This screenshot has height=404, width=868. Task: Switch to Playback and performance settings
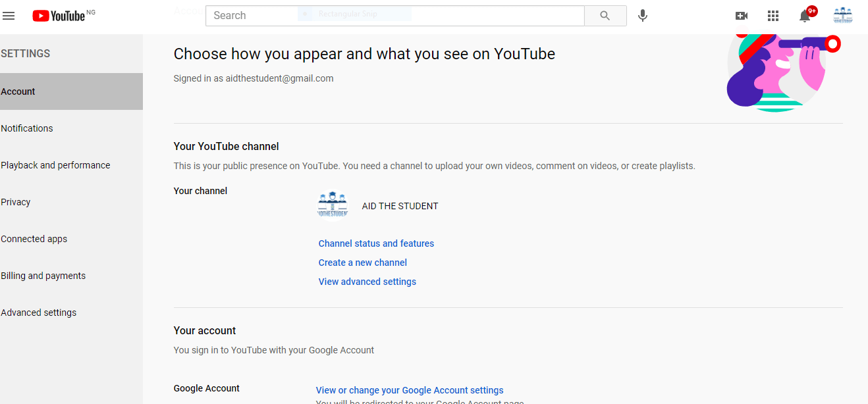(x=55, y=164)
